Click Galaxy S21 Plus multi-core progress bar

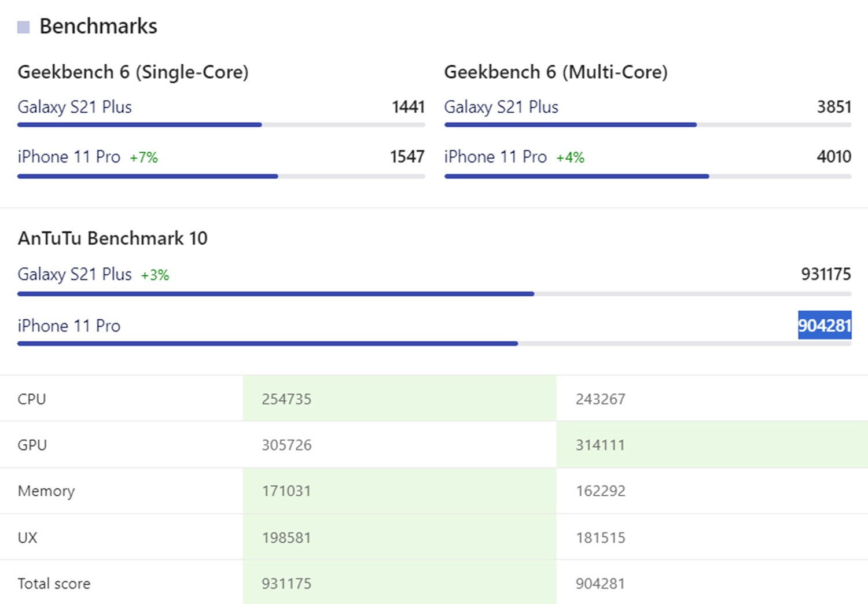coord(648,125)
